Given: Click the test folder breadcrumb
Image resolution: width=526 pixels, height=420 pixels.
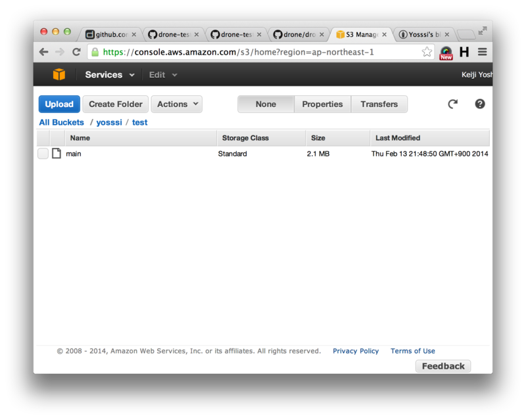Looking at the screenshot, I should [139, 122].
